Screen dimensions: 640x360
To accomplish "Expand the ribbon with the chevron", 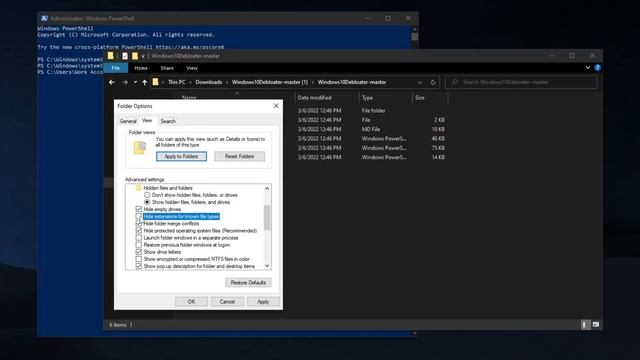I will (588, 68).
